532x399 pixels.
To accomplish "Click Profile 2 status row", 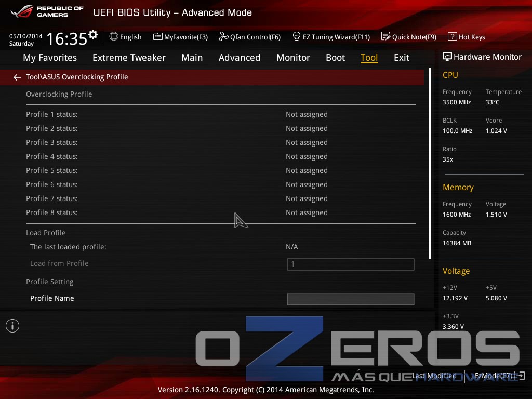I will [221, 128].
